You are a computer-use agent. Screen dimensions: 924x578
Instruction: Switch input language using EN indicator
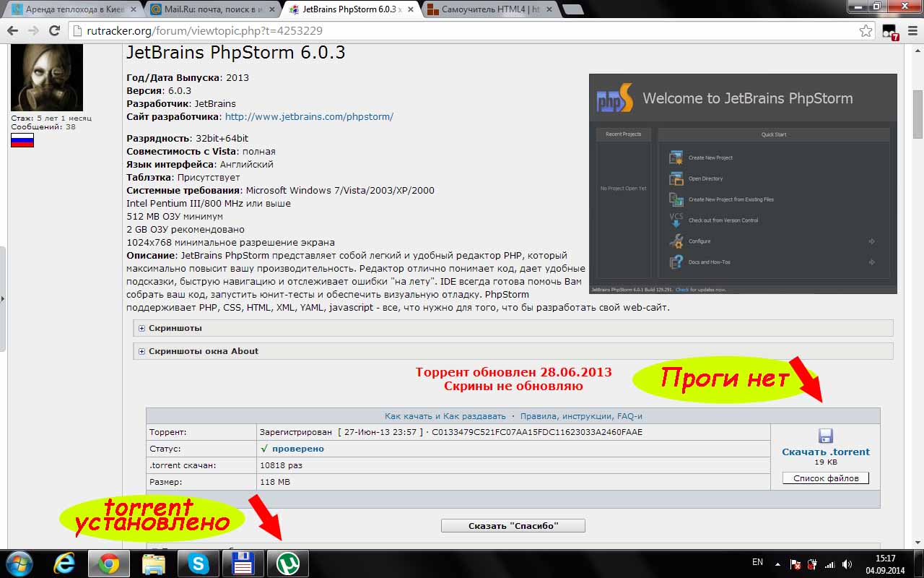click(x=757, y=562)
